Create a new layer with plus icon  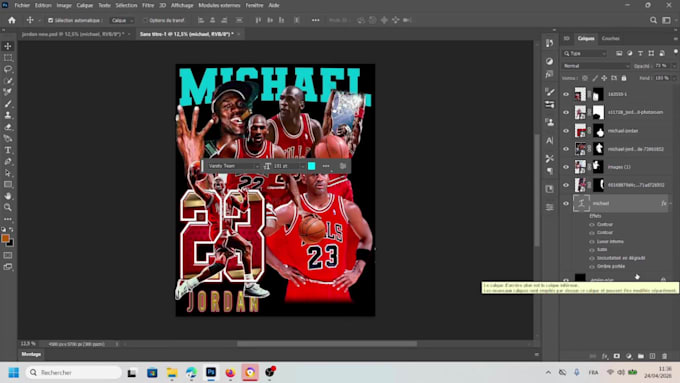pos(652,356)
